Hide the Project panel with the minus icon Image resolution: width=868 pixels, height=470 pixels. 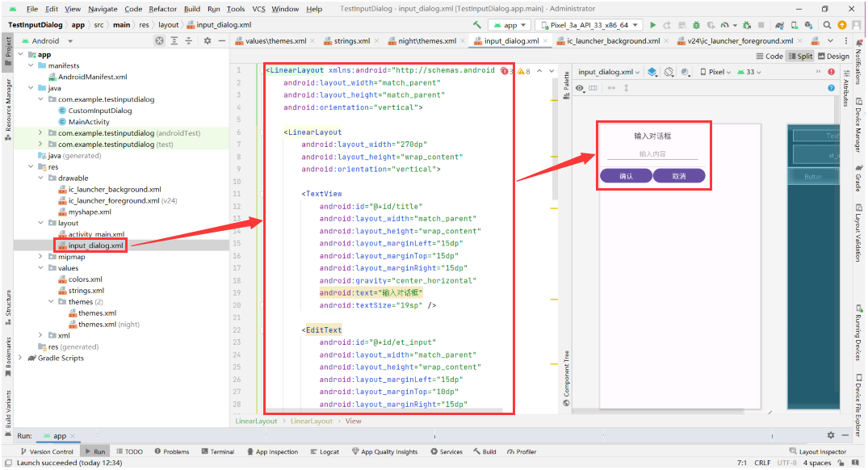[x=222, y=41]
